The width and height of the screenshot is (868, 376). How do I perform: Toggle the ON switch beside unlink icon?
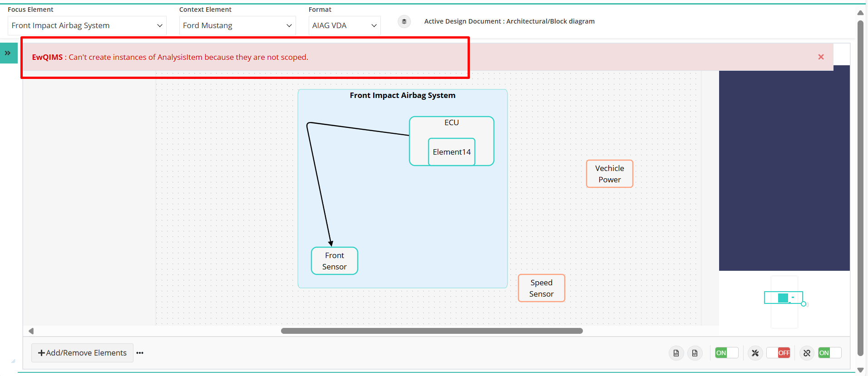[830, 353]
